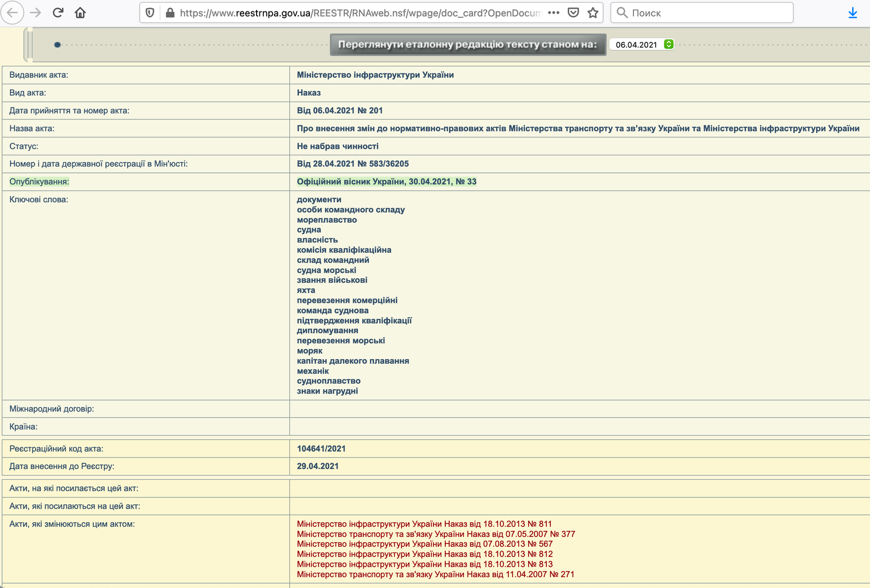Image resolution: width=870 pixels, height=588 pixels.
Task: Open the date dropdown showing 06.04.2021
Action: pyautogui.click(x=636, y=45)
